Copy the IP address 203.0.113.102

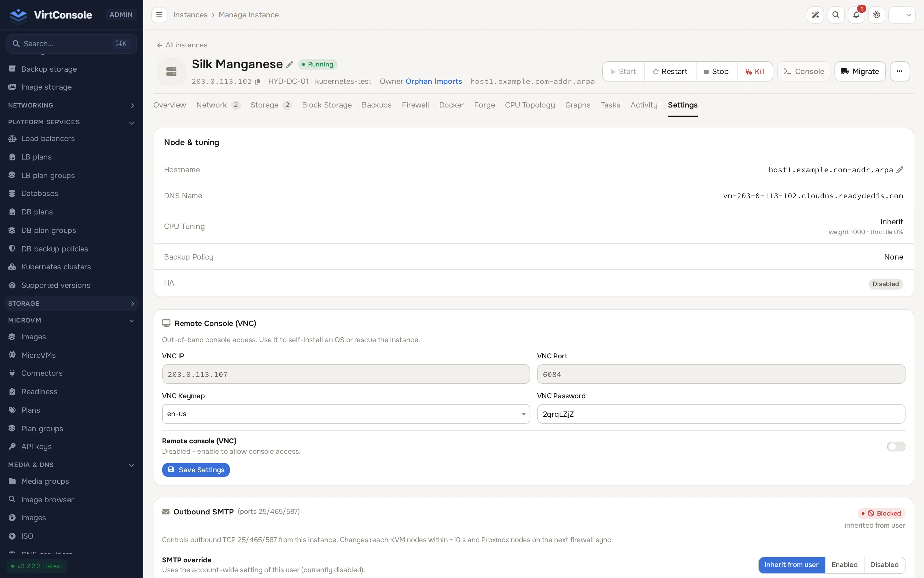[x=258, y=82]
